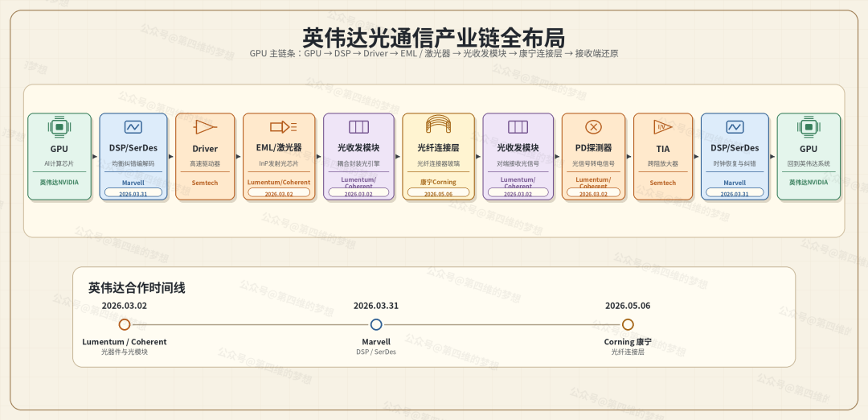
Task: Click the 2026.05.06 pill in 光纤连接层 card
Action: 439,192
